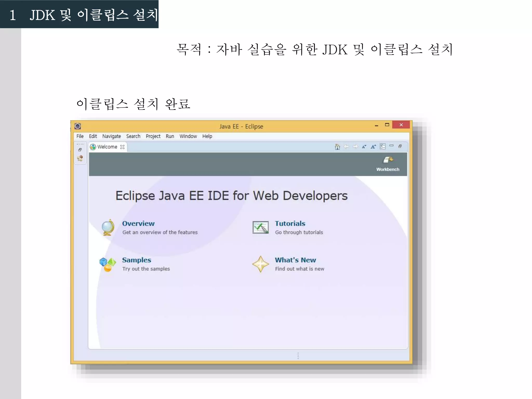Click the Restore icon in left trim bar
Image resolution: width=532 pixels, height=399 pixels.
click(80, 150)
